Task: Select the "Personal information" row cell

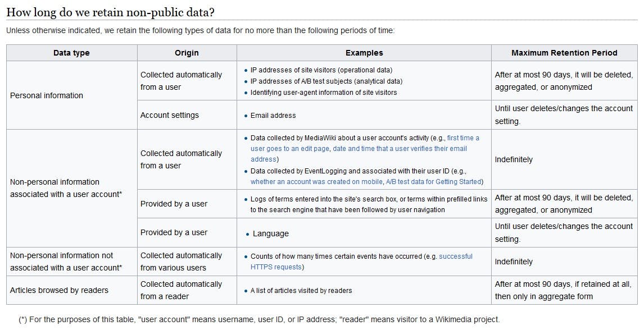Action: tap(47, 95)
